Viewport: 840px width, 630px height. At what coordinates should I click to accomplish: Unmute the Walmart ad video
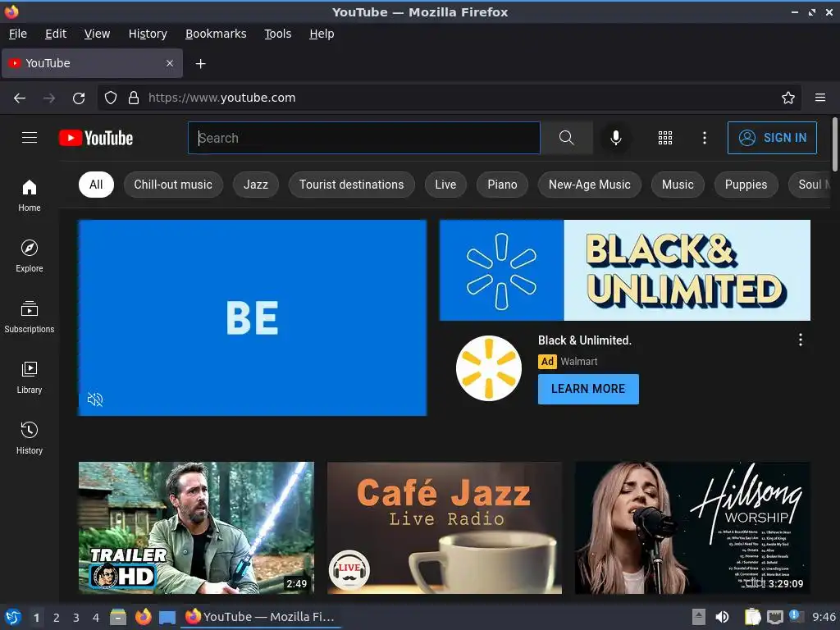[x=95, y=399]
